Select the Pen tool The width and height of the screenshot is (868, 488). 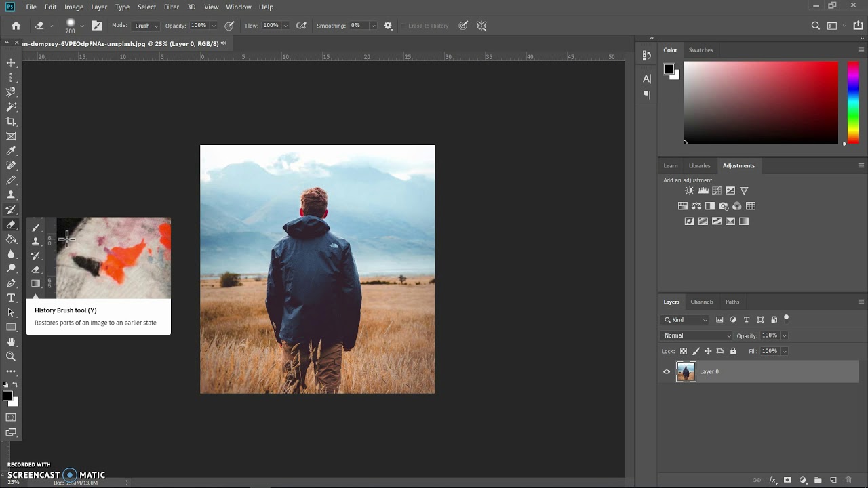pyautogui.click(x=11, y=283)
